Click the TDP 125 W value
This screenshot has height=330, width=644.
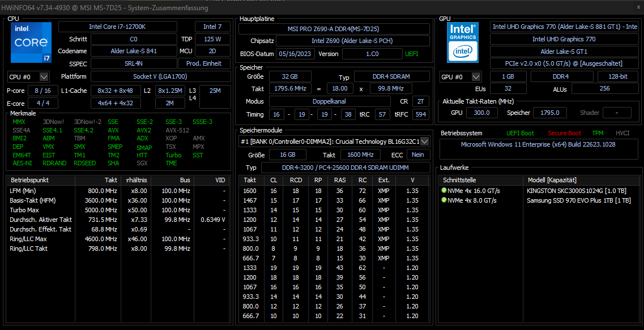pyautogui.click(x=212, y=39)
